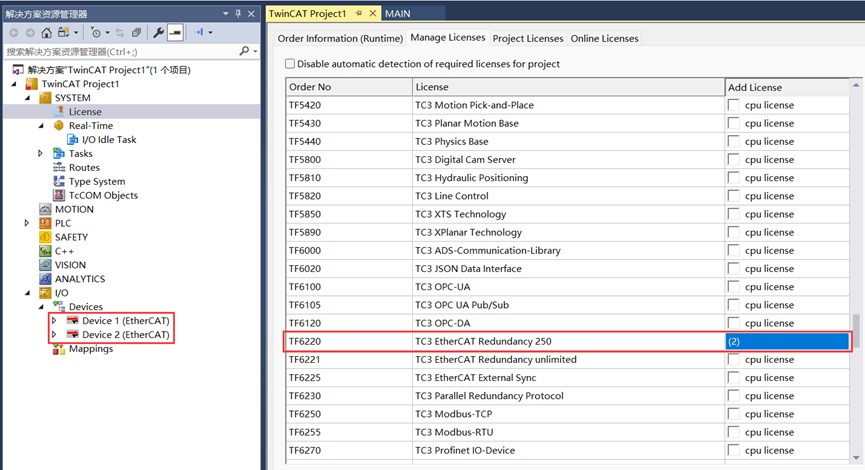
Task: Click the Forward navigation arrow in Solution Explorer
Action: (30, 33)
